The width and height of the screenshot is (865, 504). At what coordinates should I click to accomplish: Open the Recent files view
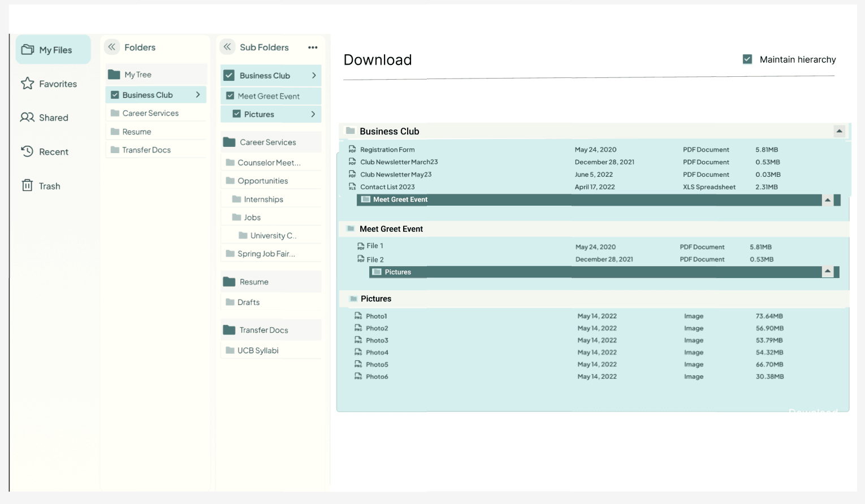(x=45, y=151)
